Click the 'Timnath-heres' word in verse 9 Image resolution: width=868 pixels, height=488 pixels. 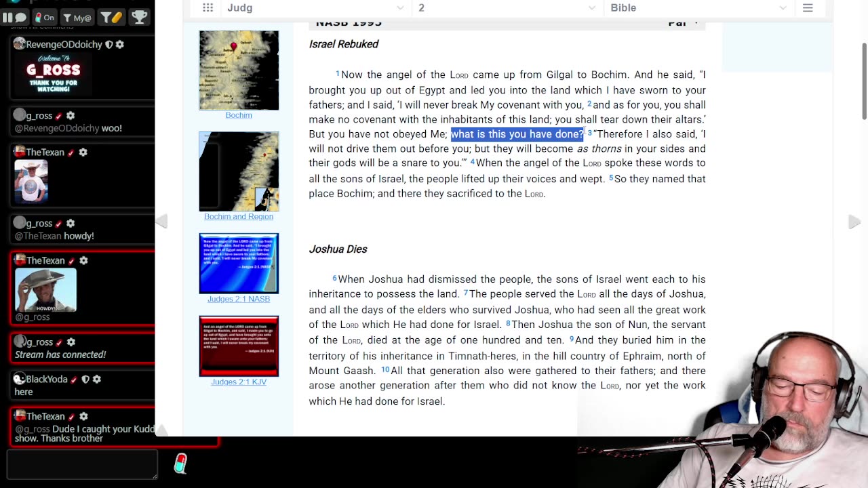tap(487, 356)
